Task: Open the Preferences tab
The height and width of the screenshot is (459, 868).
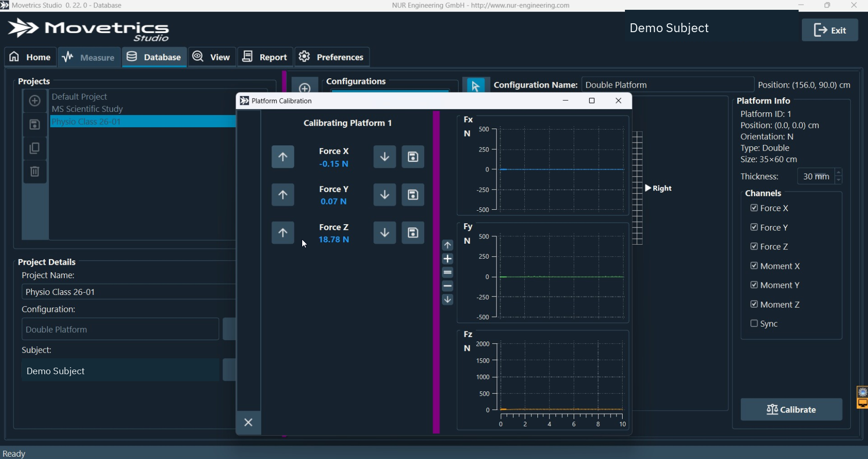Action: pos(332,57)
